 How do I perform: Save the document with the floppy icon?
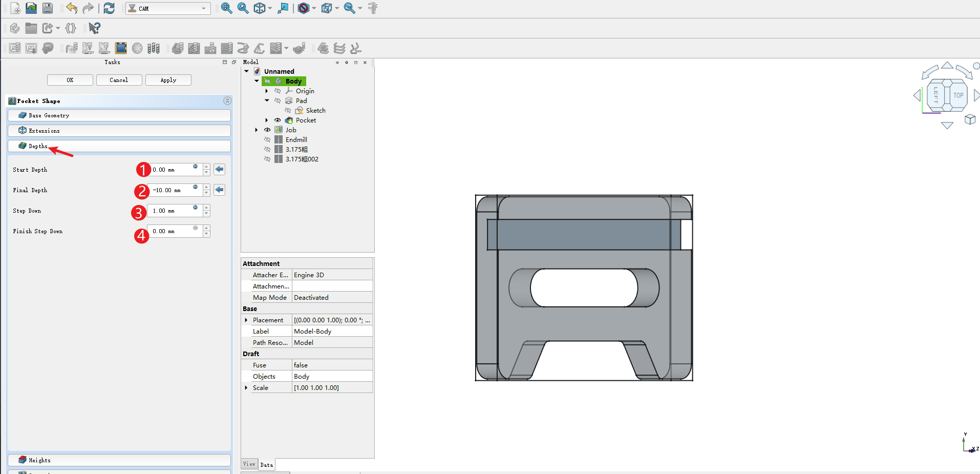click(x=48, y=8)
